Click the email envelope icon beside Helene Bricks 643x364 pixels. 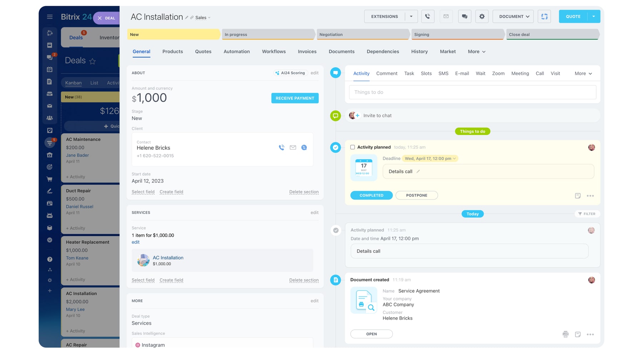[293, 148]
